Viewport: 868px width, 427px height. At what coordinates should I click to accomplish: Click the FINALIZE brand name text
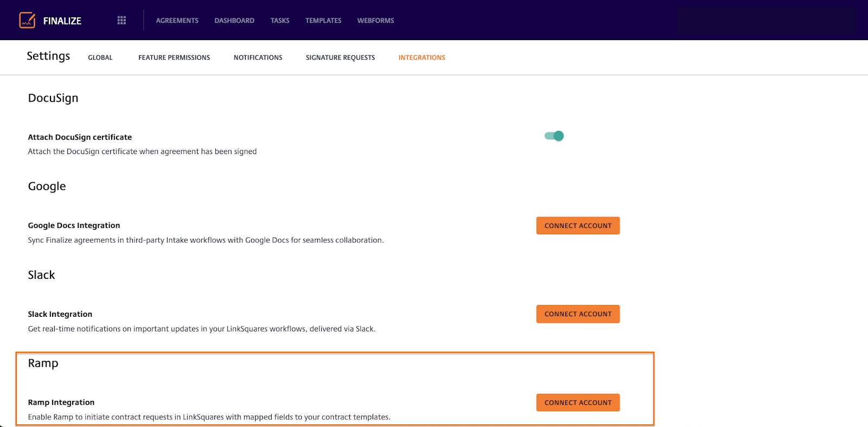62,21
